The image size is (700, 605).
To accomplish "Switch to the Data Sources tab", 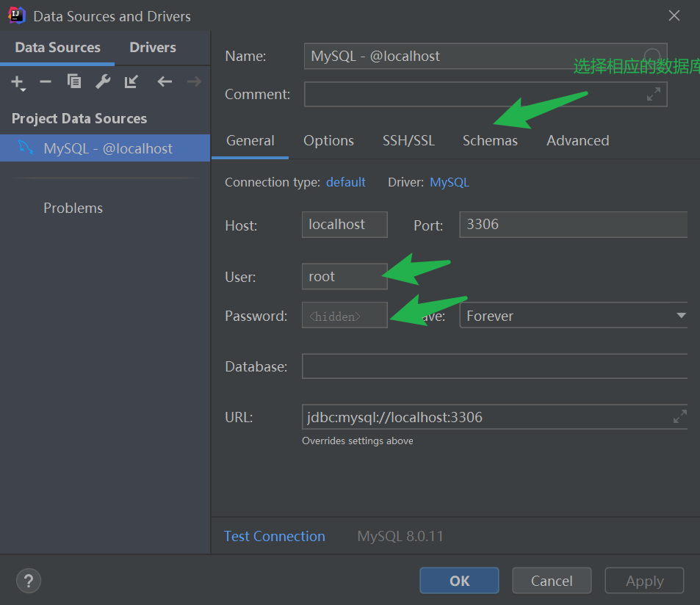I will point(57,47).
